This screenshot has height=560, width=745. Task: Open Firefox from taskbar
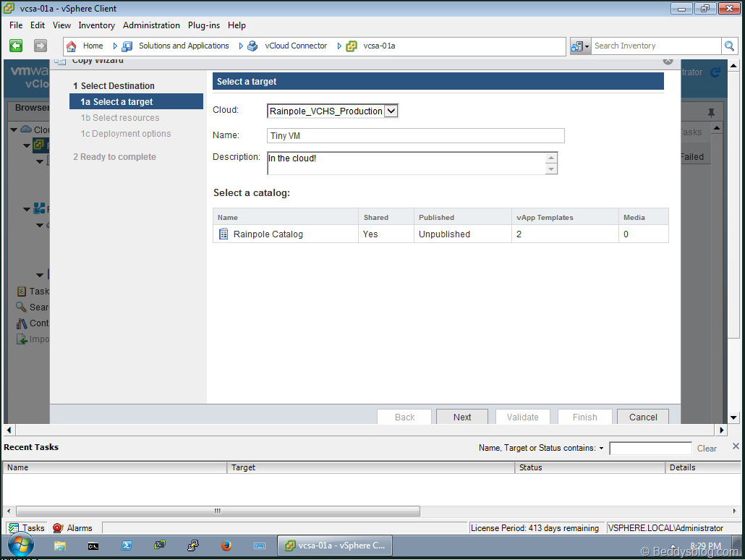226,546
